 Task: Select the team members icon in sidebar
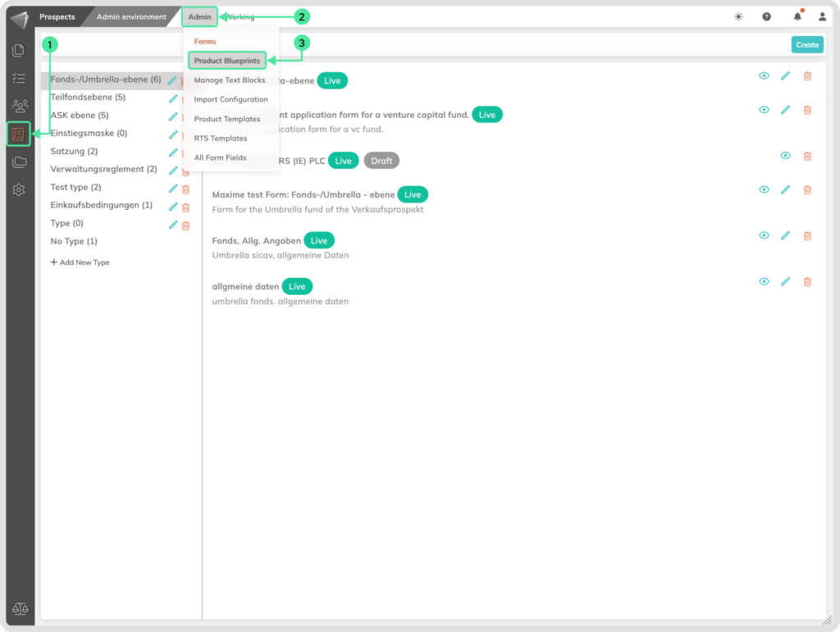pos(21,106)
